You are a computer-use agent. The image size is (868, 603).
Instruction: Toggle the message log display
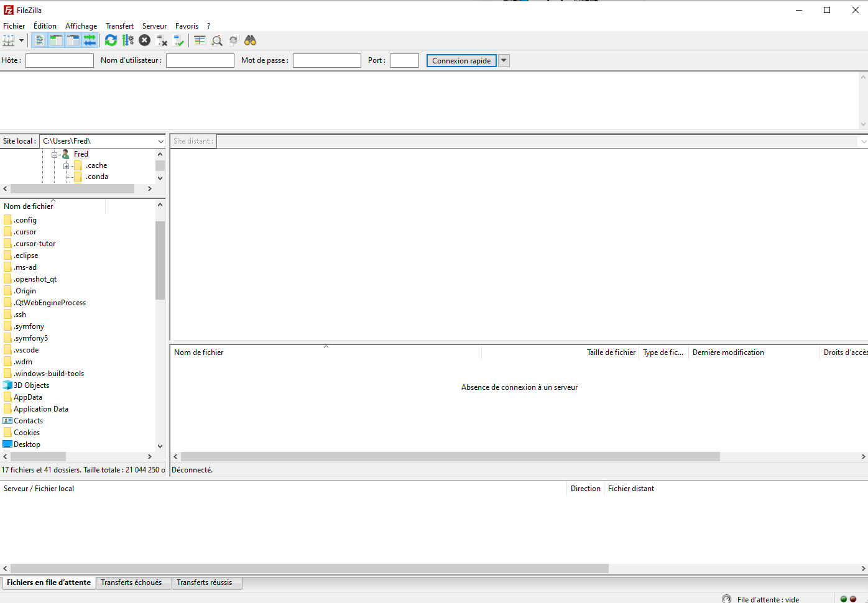tap(39, 40)
